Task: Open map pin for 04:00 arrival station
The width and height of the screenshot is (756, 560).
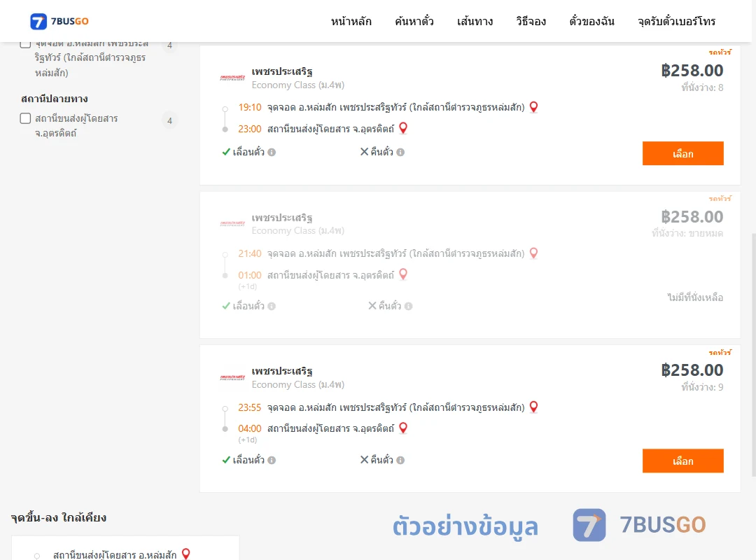Action: [x=403, y=428]
